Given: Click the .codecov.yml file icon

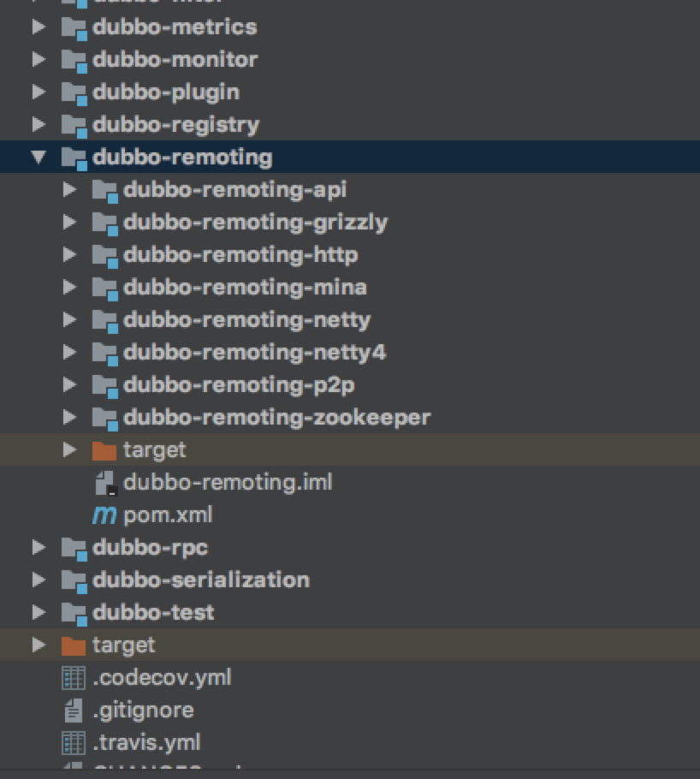Looking at the screenshot, I should 74,678.
